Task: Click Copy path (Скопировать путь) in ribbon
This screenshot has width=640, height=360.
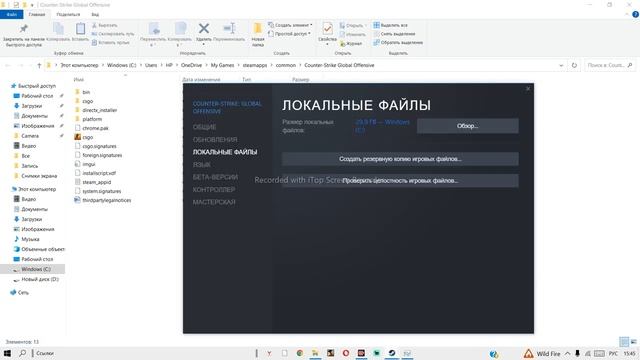Action: (x=113, y=34)
